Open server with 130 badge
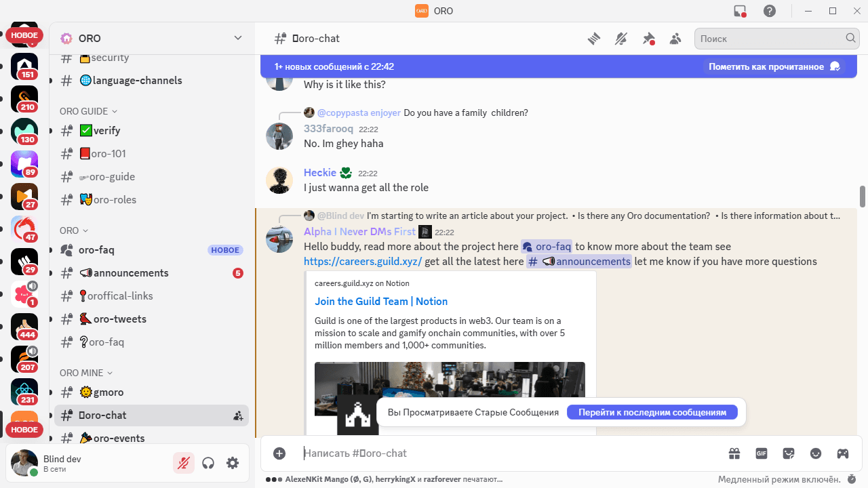Viewport: 868px width, 488px height. [x=24, y=131]
